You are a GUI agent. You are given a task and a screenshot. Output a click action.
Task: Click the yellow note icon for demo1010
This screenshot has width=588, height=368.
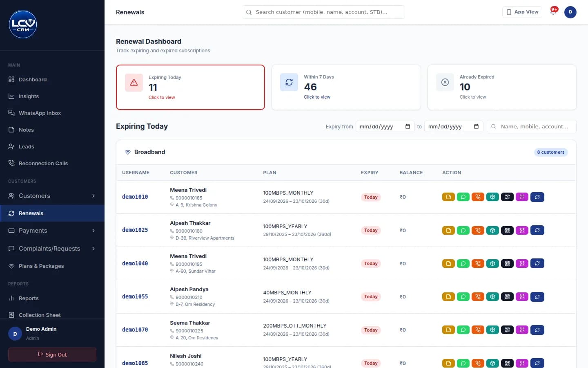pos(448,197)
